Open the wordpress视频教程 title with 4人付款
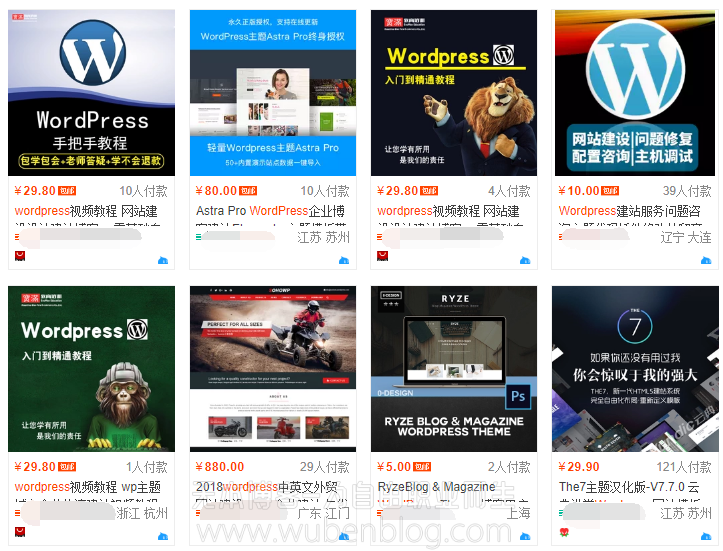This screenshot has height=551, width=723. [x=448, y=211]
